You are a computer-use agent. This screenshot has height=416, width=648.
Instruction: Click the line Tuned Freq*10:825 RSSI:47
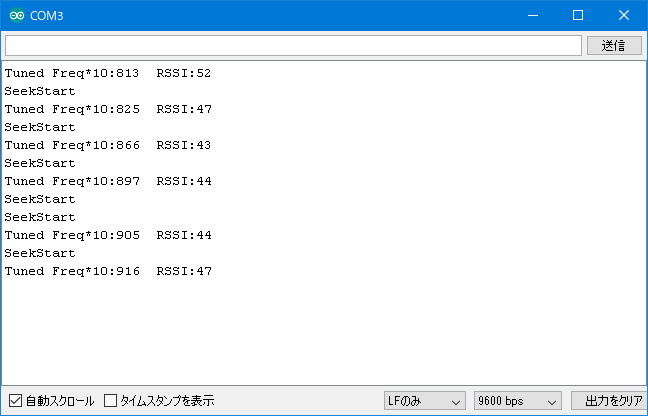[108, 109]
